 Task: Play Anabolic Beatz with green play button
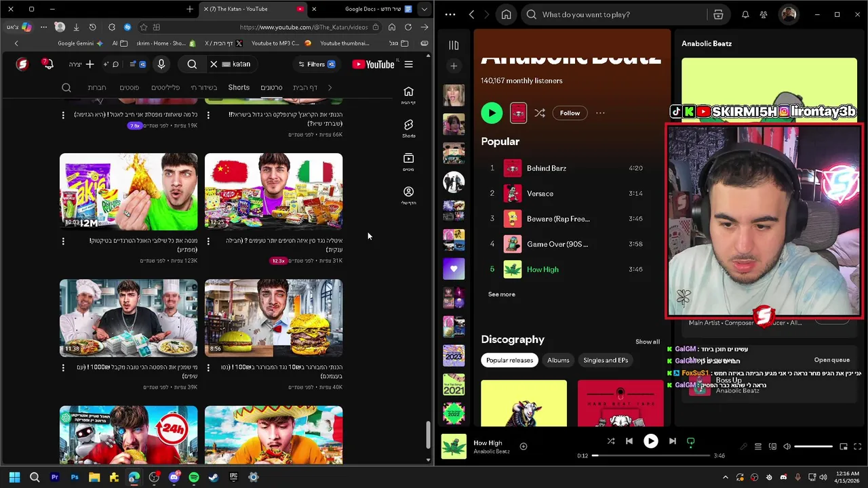(x=492, y=113)
